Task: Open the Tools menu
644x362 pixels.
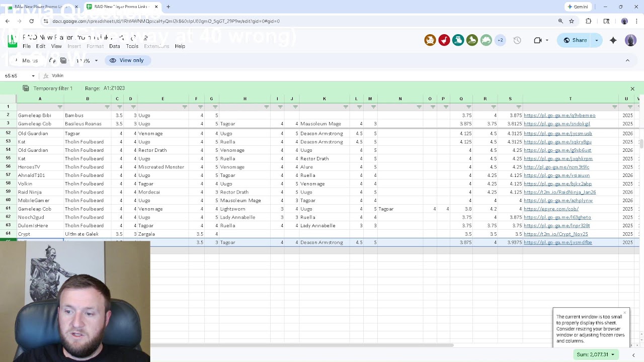Action: coord(132,46)
